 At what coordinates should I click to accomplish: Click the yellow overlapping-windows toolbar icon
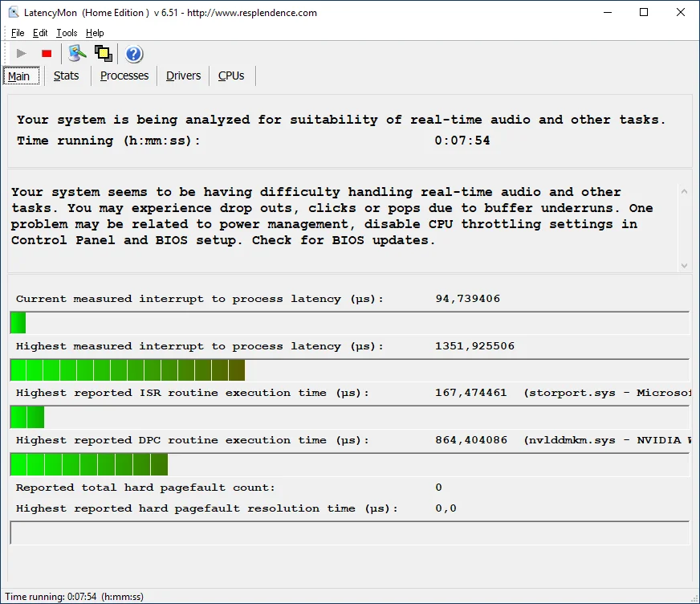104,54
